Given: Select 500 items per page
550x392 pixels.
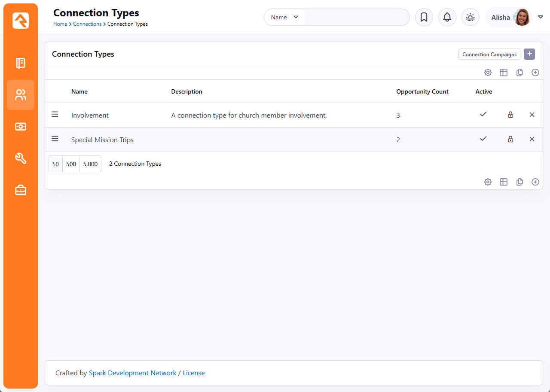Looking at the screenshot, I should (71, 164).
